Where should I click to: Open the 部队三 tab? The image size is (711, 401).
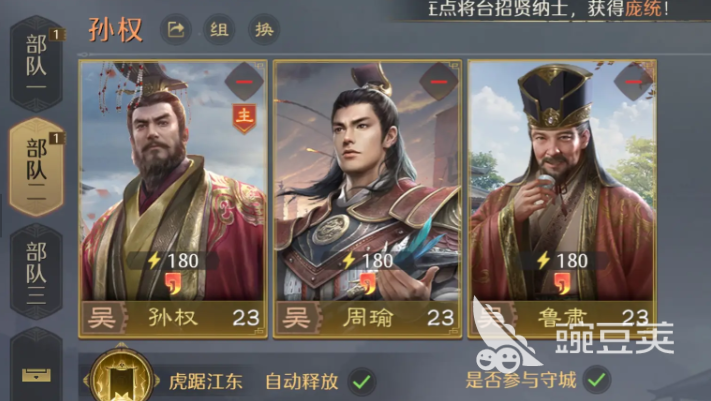36,272
